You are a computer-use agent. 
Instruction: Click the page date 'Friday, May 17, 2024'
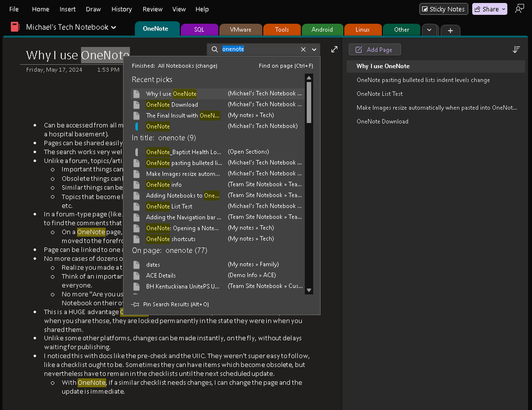pyautogui.click(x=54, y=70)
